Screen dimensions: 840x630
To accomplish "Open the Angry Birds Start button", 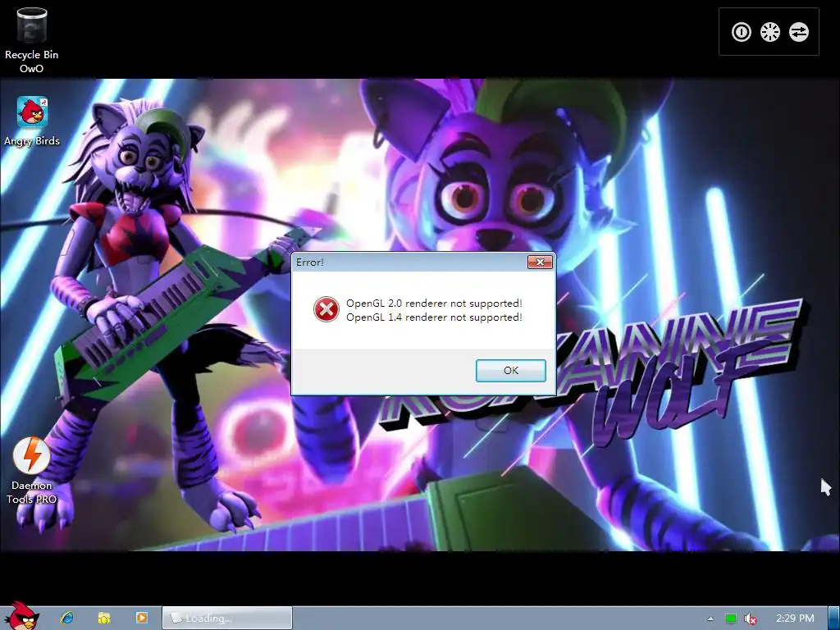I will tap(21, 616).
